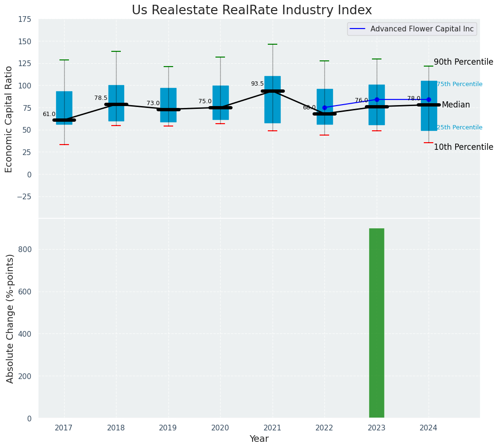The height and width of the screenshot is (448, 498).
Task: Select the Median annotation text
Action: (x=455, y=105)
